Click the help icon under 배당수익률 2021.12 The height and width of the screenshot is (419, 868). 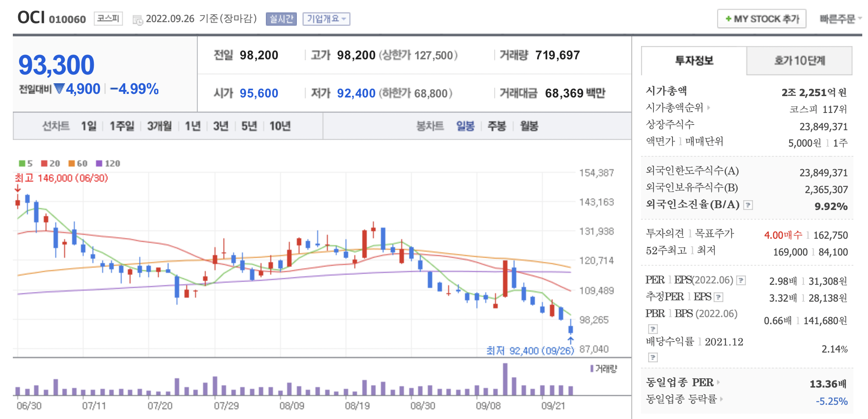coord(653,357)
